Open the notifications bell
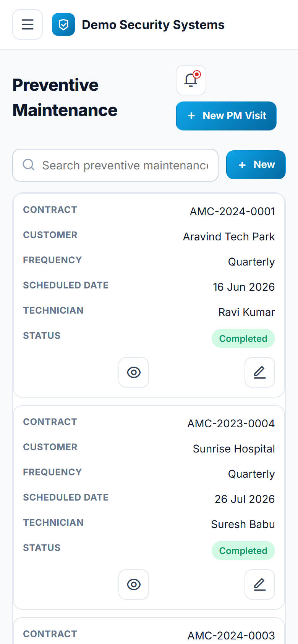 coord(191,80)
